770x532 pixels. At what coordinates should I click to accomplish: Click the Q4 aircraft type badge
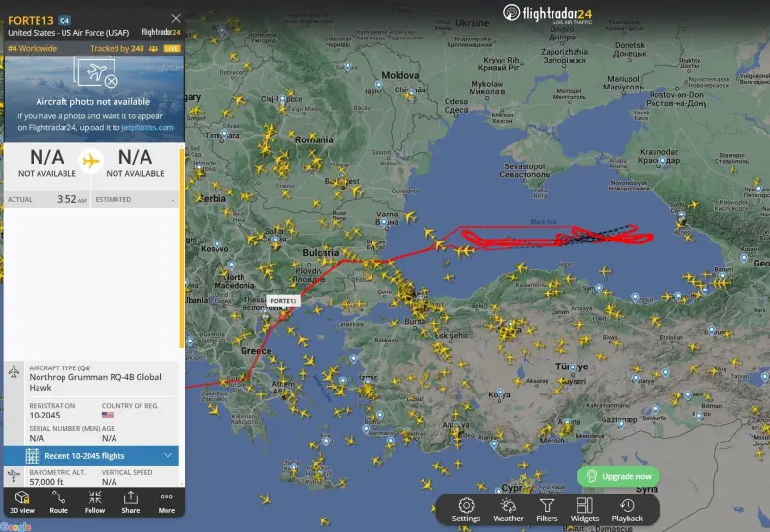pyautogui.click(x=64, y=20)
